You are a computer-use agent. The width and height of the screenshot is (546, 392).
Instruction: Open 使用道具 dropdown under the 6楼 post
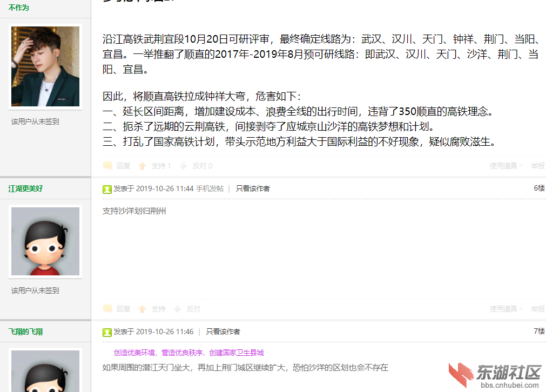506,309
